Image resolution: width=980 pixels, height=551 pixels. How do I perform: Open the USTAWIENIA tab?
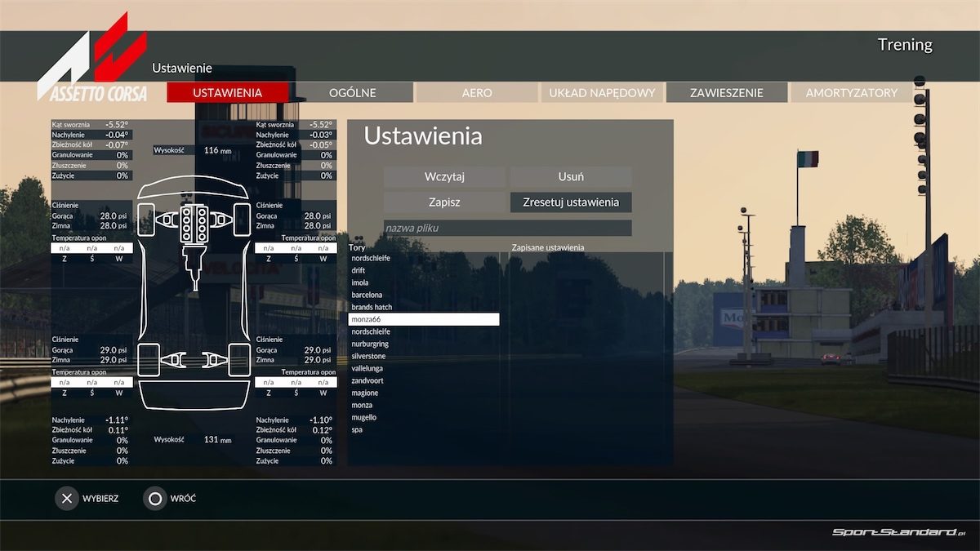(228, 92)
